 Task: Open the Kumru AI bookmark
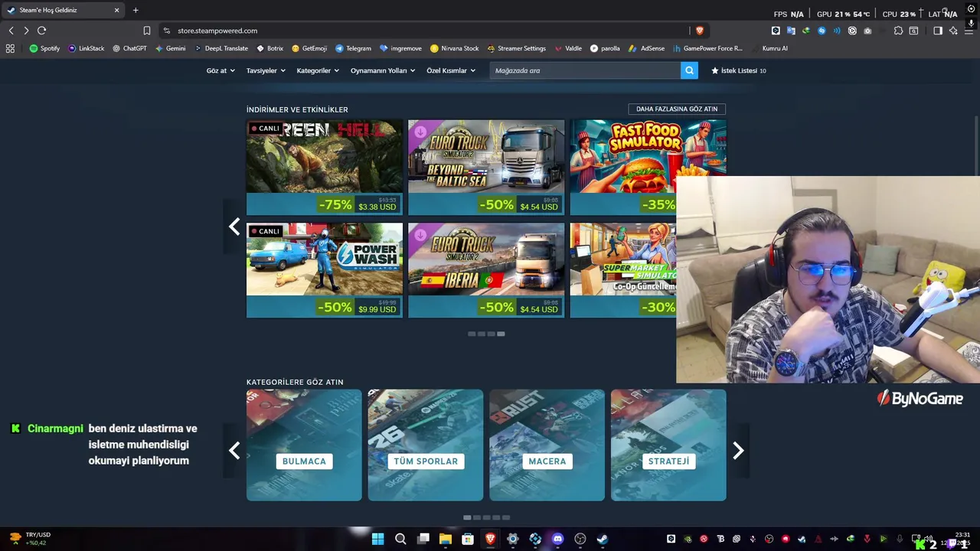pos(769,48)
